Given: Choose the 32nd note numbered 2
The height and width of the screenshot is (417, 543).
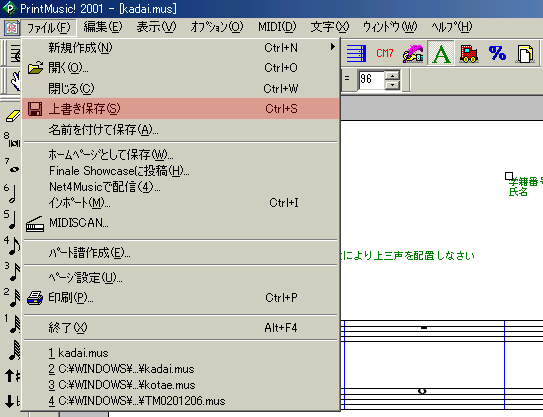Looking at the screenshot, I should (12, 298).
